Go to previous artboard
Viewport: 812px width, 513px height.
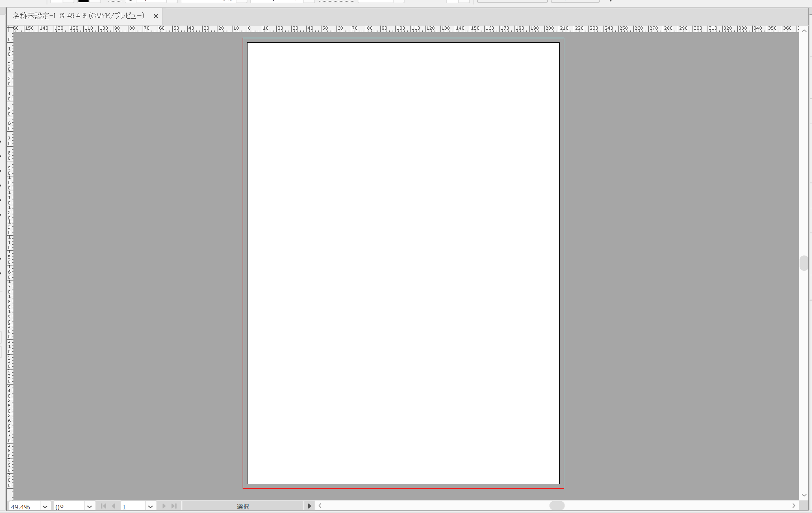coord(114,506)
